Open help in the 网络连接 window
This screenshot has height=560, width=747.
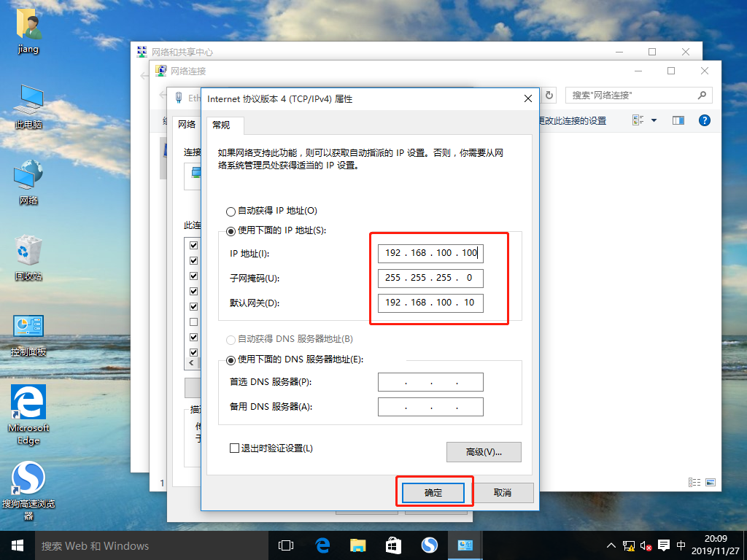704,120
